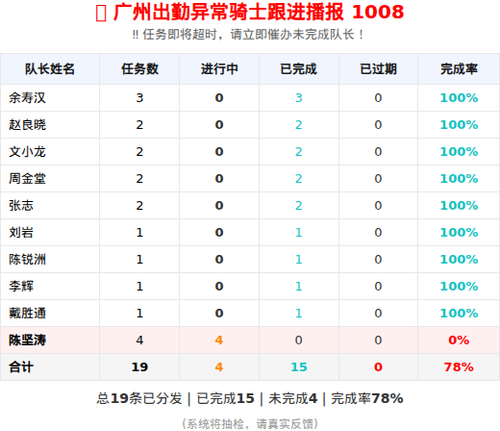500x431 pixels.
Task: Select the name 周金堂
Action: point(27,178)
